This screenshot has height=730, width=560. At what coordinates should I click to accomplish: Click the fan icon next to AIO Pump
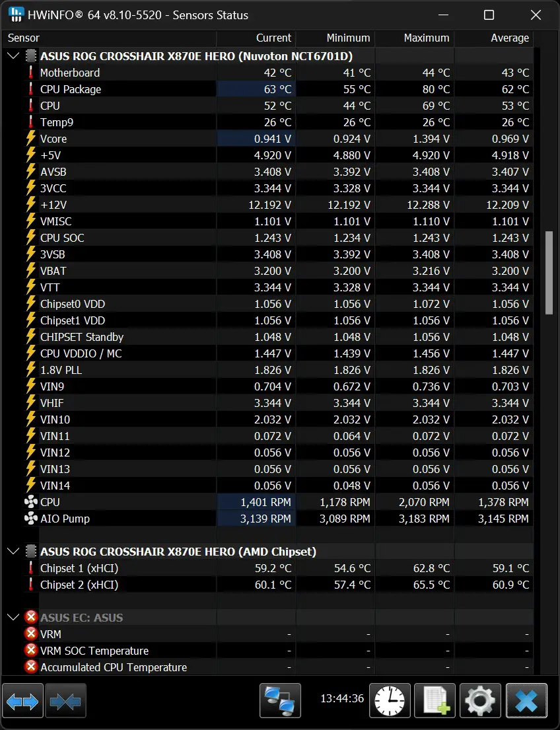click(x=30, y=519)
